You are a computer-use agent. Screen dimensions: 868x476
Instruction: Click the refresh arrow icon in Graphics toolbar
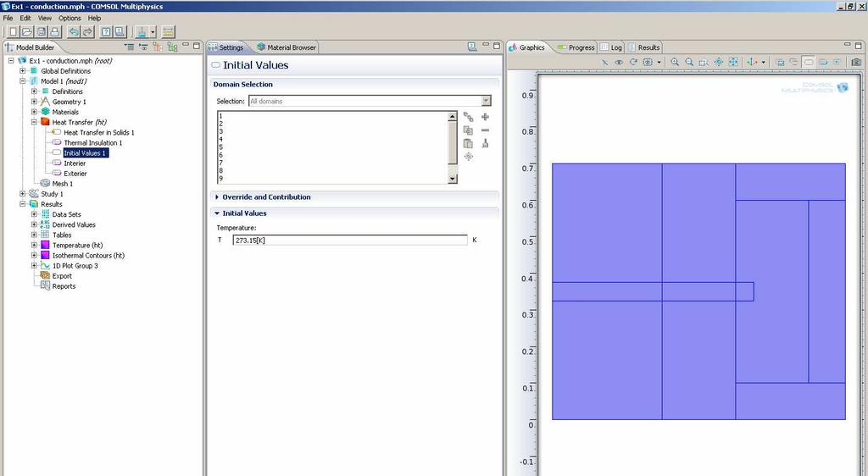(633, 62)
